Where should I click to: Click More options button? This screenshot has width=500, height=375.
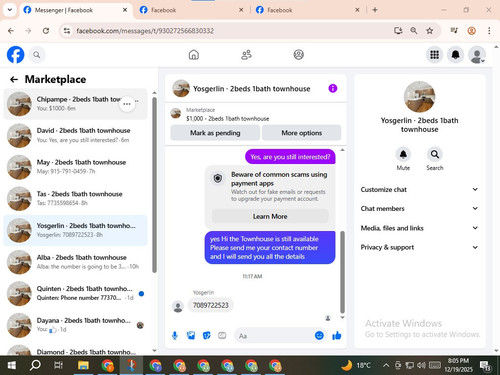point(302,133)
